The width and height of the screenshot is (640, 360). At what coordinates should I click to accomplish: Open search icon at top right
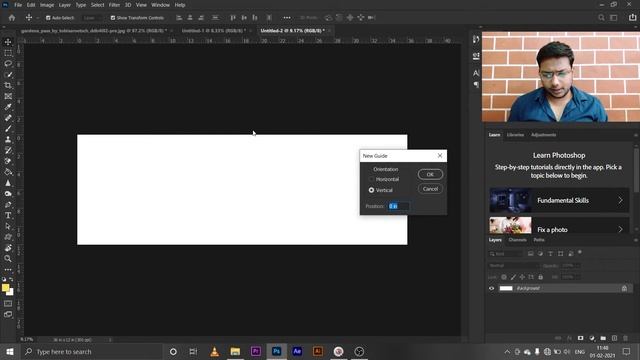(601, 18)
